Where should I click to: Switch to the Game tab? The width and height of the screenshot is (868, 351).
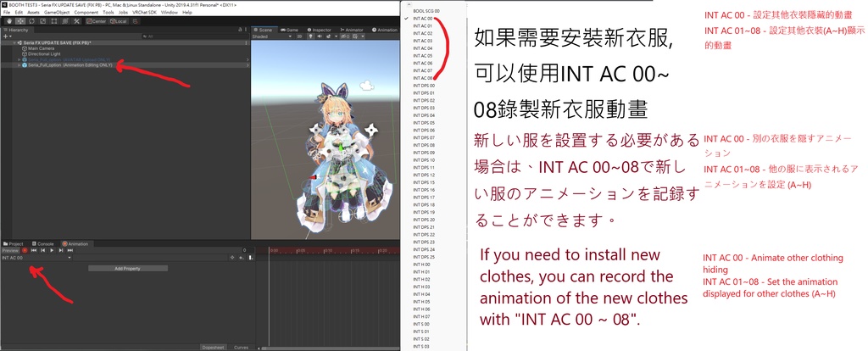point(289,30)
